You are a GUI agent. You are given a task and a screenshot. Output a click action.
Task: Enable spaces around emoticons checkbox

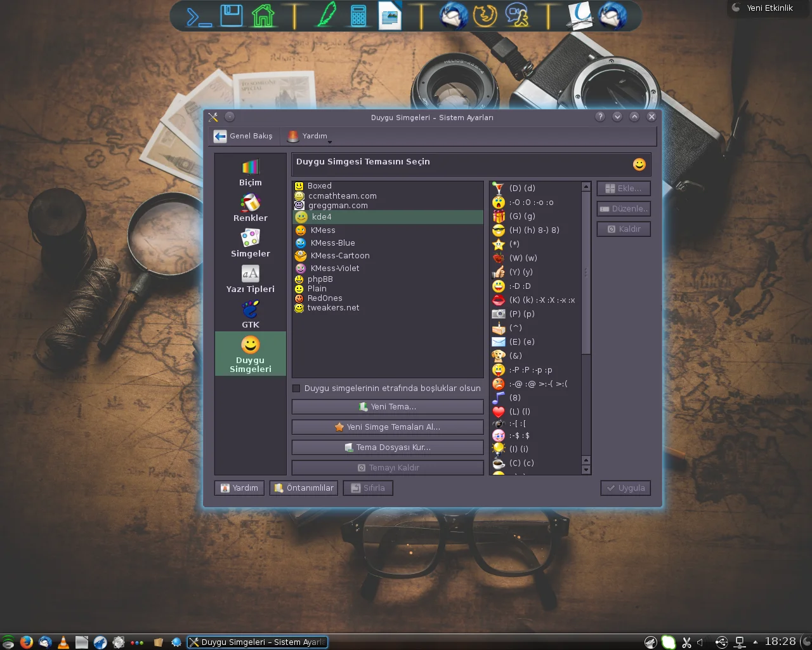[x=296, y=388]
